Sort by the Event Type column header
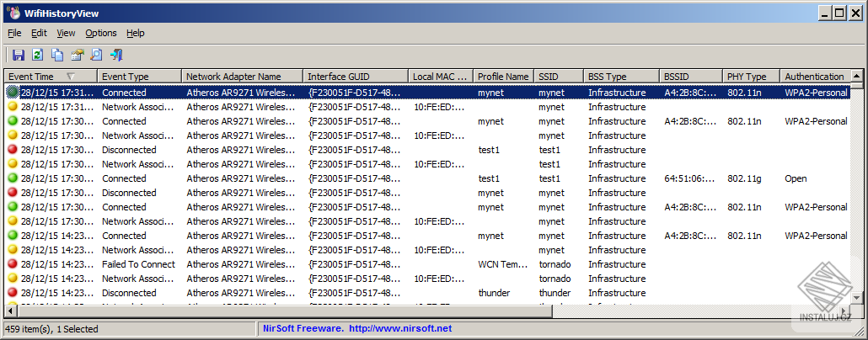This screenshot has height=340, width=868. pyautogui.click(x=140, y=77)
